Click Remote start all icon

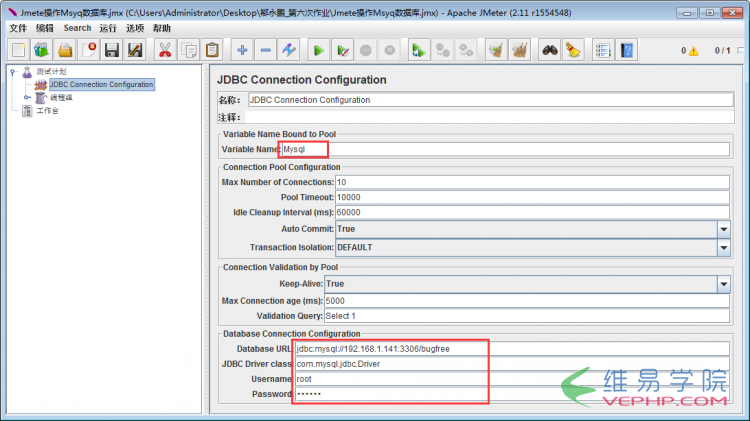(x=419, y=50)
